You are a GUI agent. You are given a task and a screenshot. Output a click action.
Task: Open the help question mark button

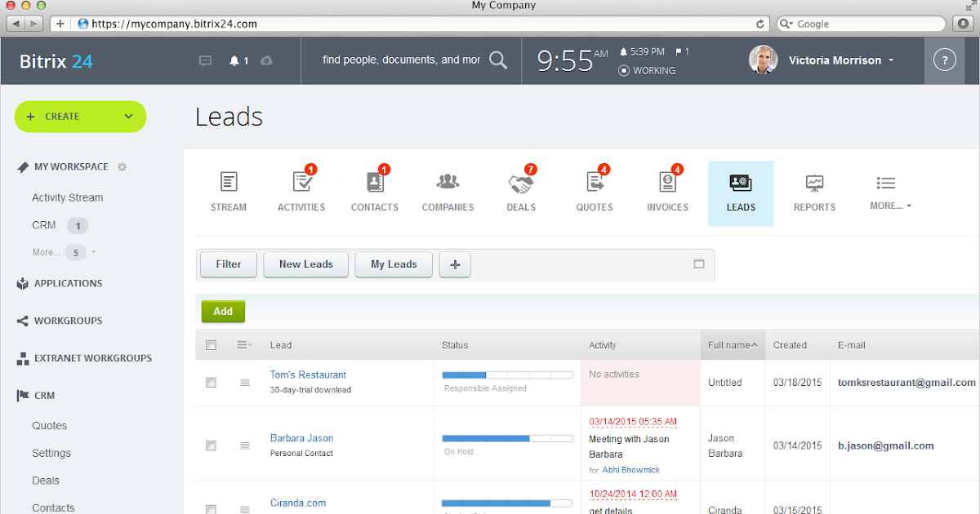pyautogui.click(x=944, y=60)
